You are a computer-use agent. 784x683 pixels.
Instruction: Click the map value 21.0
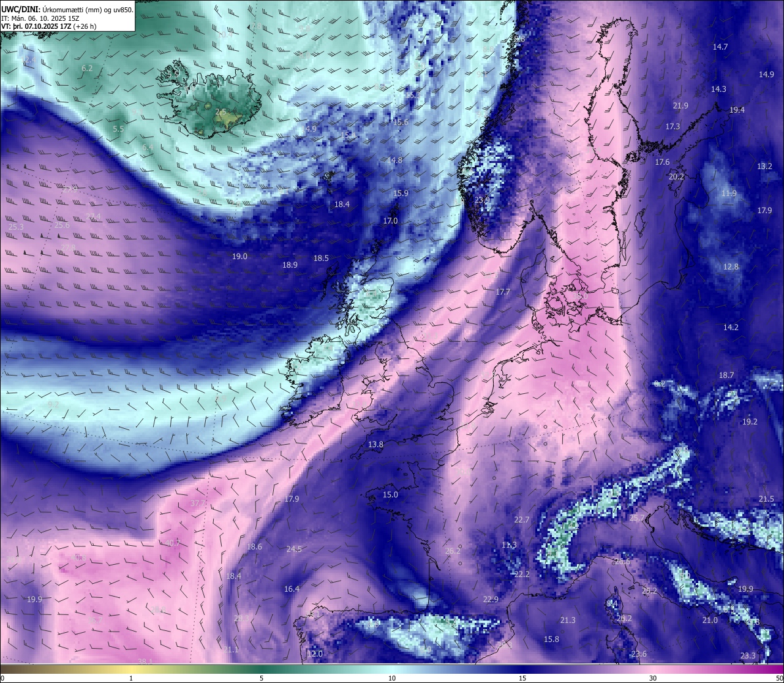(709, 620)
